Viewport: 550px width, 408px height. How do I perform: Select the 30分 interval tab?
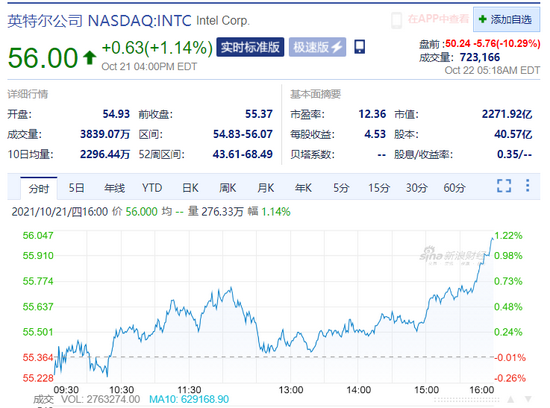pyautogui.click(x=416, y=188)
